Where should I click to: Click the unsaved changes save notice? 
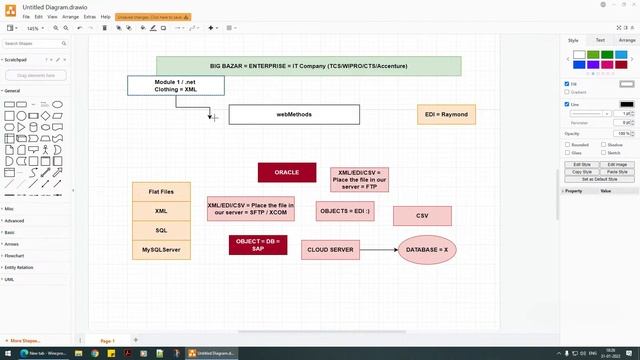pos(153,17)
